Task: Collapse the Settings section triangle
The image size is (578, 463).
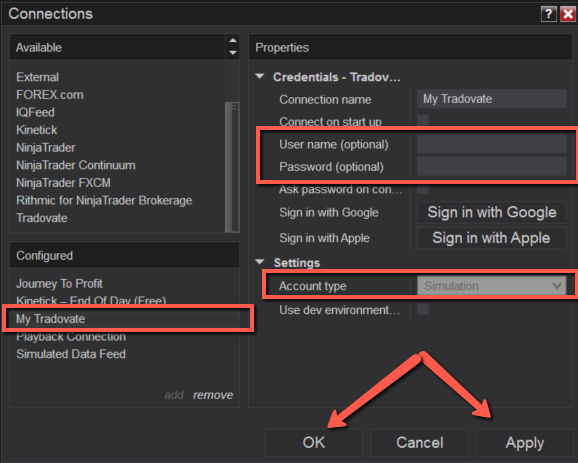Action: point(260,262)
